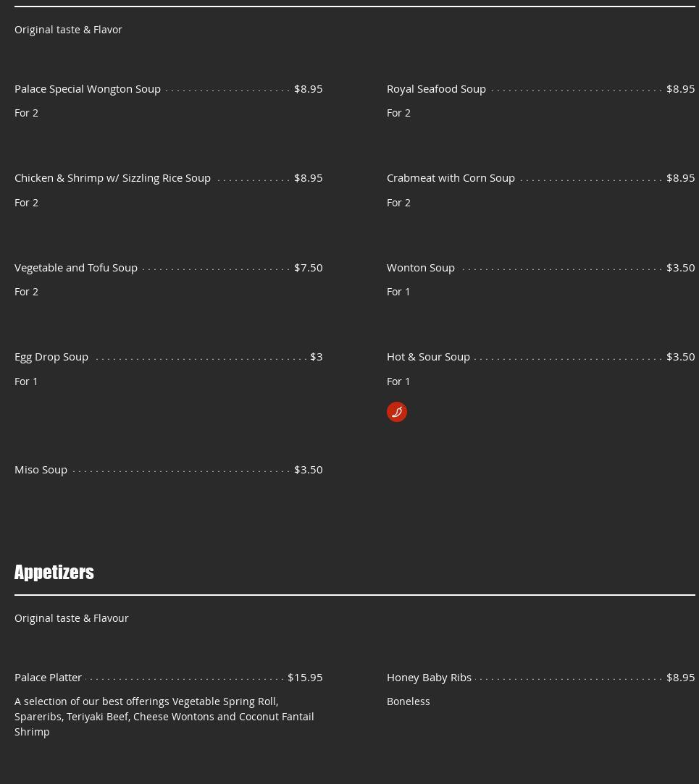This screenshot has width=699, height=784.
Task: Click the $3.50 Miso Soup price
Action: pyautogui.click(x=309, y=470)
